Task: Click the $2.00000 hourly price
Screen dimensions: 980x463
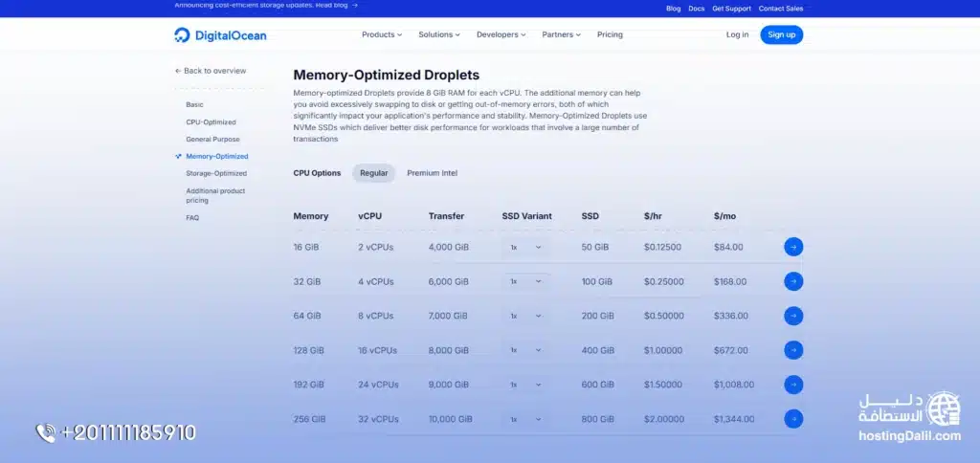Action: (x=664, y=419)
